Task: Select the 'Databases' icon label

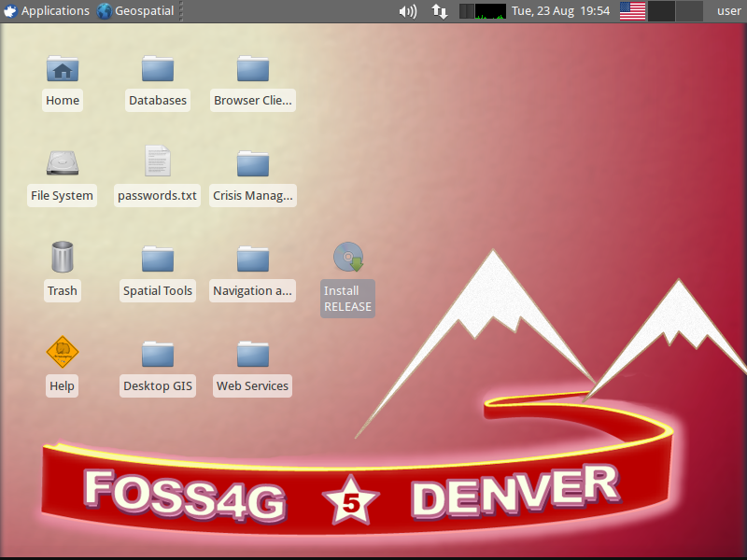Action: pyautogui.click(x=158, y=101)
